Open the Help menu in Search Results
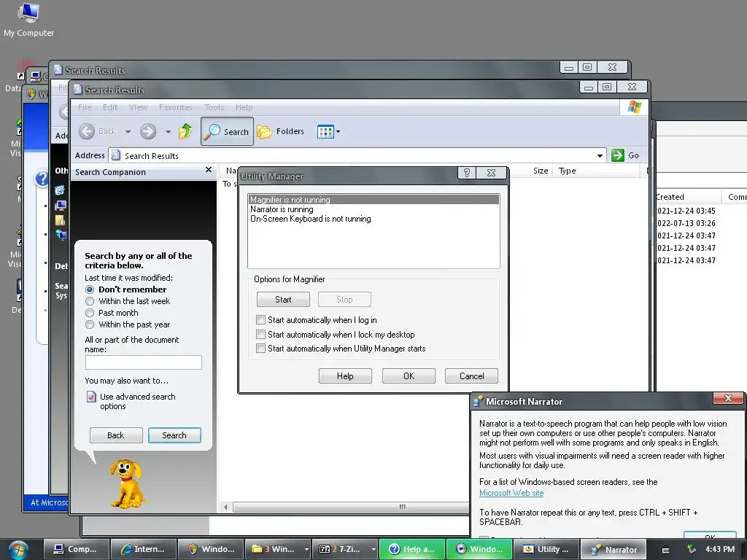The image size is (747, 560). [244, 107]
